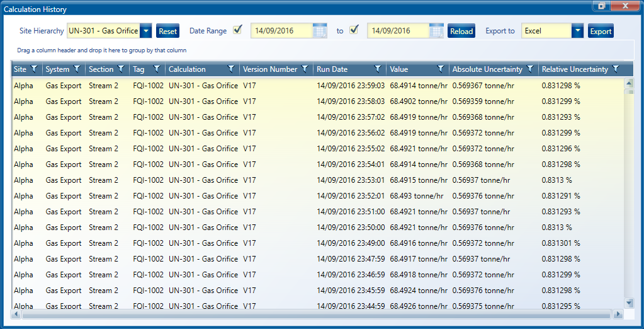Close the Calculation History window
Screen dimensions: 644x329
(625, 6)
